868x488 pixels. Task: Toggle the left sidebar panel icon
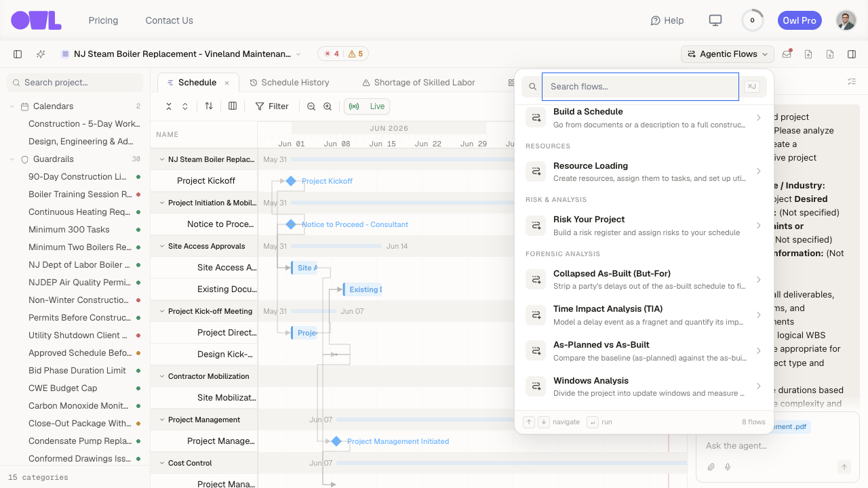[18, 54]
